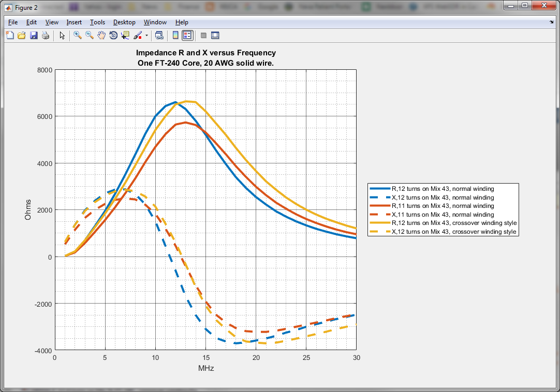Click the legend entry for R,11 turns normal winding
Screen dimensions: 560x392
pyautogui.click(x=443, y=206)
